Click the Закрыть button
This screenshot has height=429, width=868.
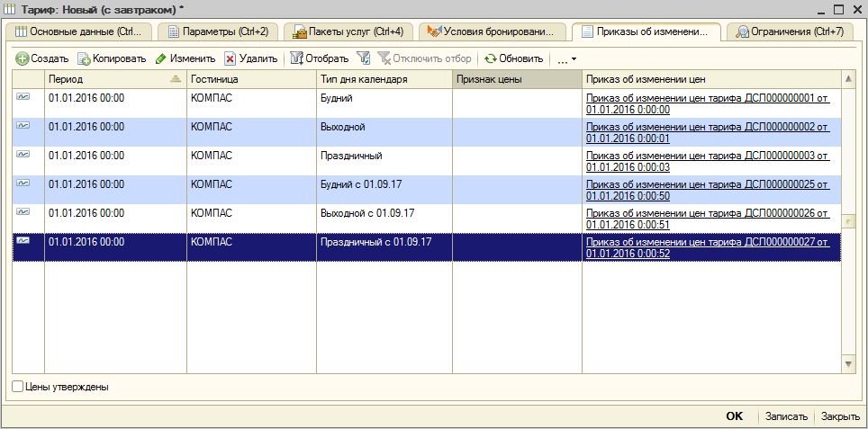click(840, 416)
